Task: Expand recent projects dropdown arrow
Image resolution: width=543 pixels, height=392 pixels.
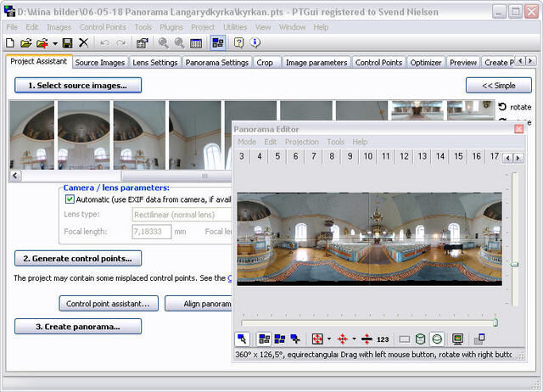Action: (x=54, y=42)
